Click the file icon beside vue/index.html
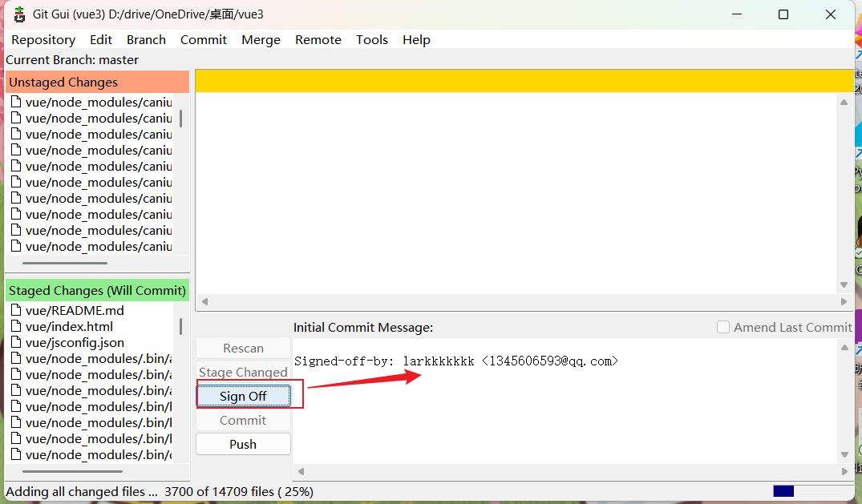The width and height of the screenshot is (862, 504). point(17,326)
